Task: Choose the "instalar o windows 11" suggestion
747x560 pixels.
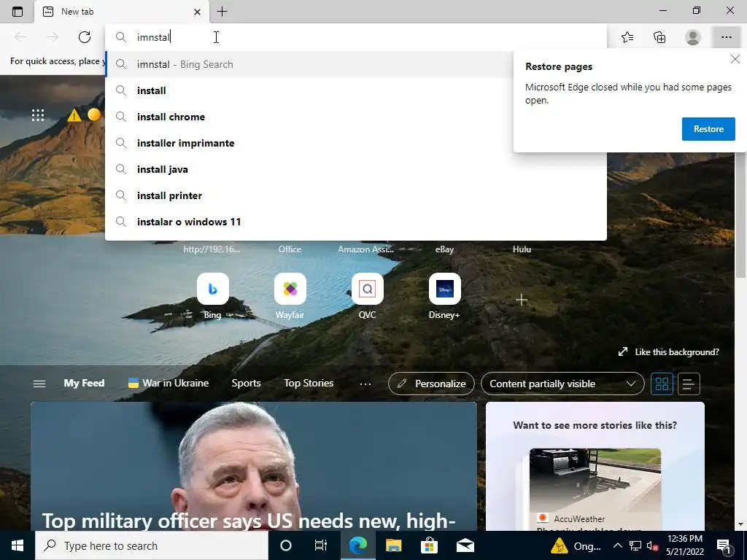Action: click(x=356, y=222)
